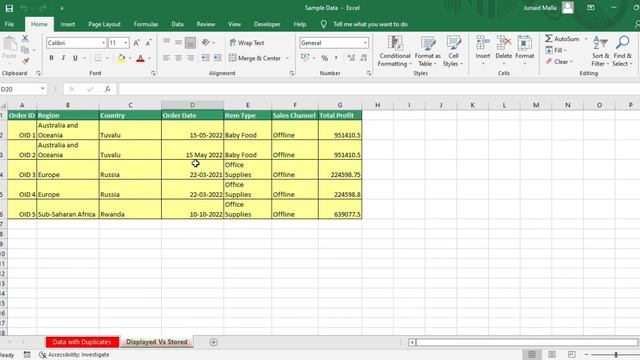Open the Clear eraser menu
Screen dimensions: 640x360
point(559,62)
